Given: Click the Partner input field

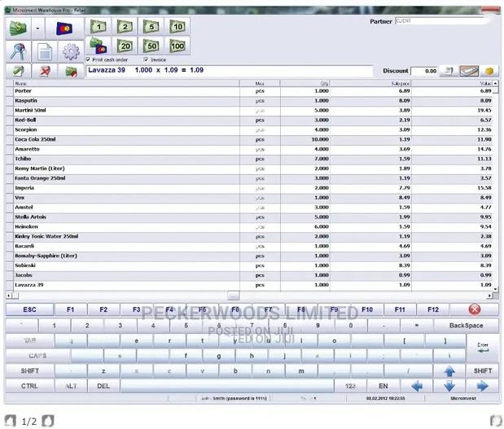Looking at the screenshot, I should click(444, 21).
